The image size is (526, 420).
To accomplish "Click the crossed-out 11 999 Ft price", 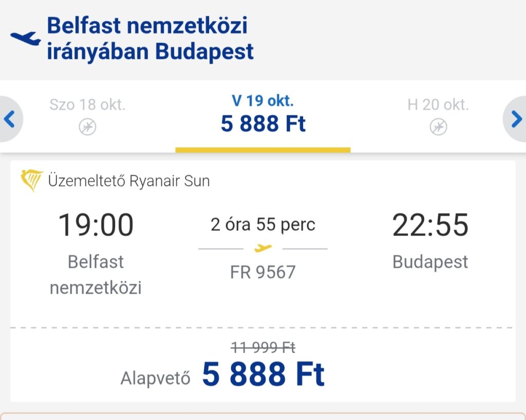I will click(x=263, y=347).
